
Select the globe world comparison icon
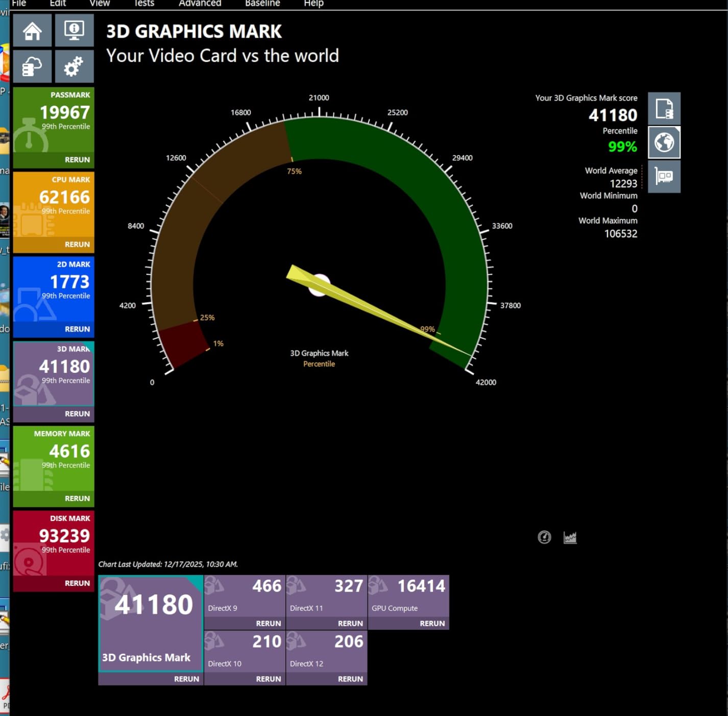(664, 142)
